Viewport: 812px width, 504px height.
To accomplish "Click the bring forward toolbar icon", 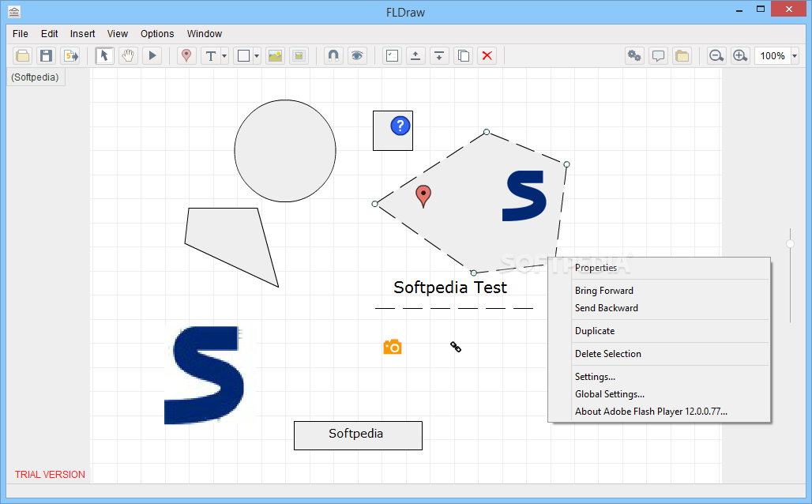I will tap(415, 55).
